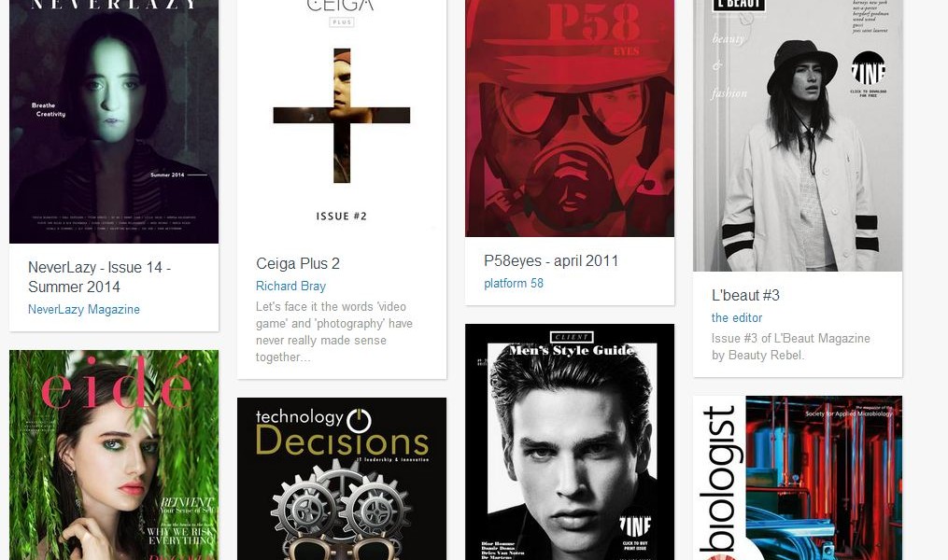The height and width of the screenshot is (560, 948).
Task: Open the red P58 eyes magazine cover
Action: (570, 119)
